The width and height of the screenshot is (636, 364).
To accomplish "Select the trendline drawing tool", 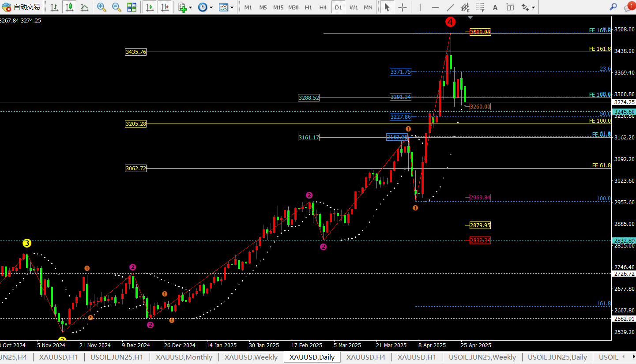I will tap(450, 7).
